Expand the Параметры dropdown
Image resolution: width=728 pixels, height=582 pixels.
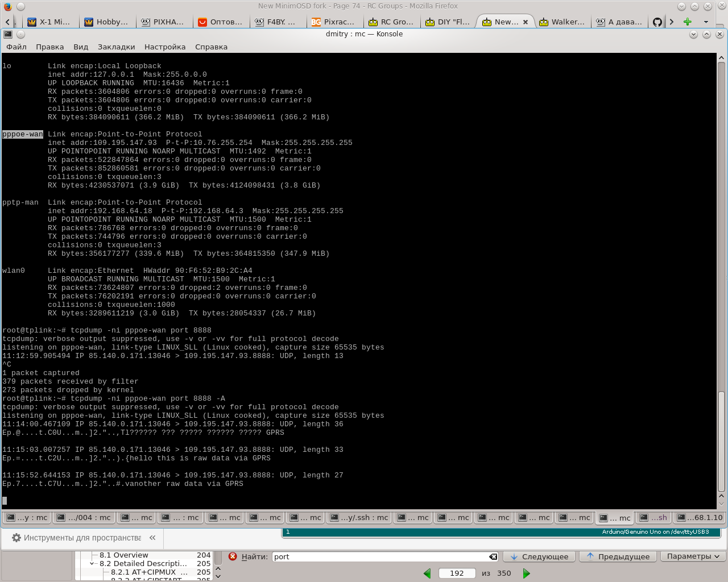pos(693,556)
